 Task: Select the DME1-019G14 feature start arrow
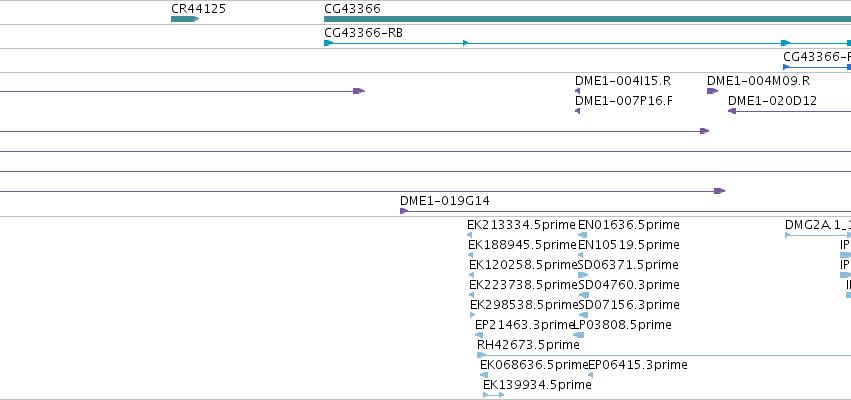404,211
